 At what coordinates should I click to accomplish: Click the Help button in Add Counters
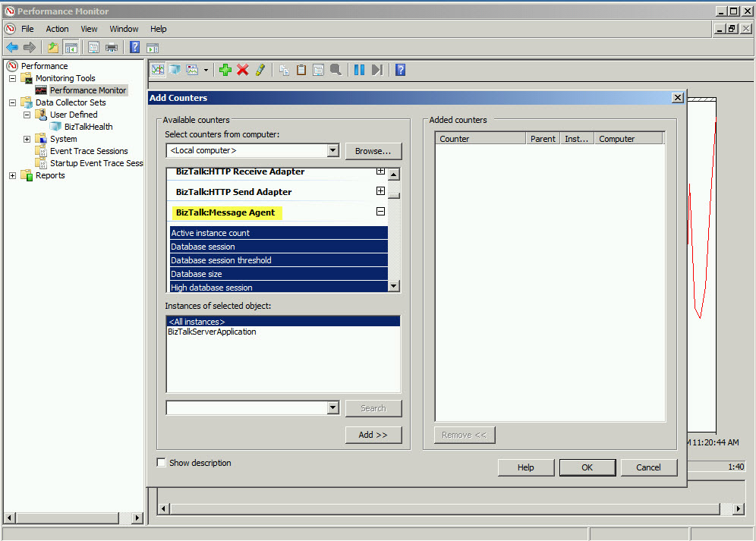click(x=525, y=467)
